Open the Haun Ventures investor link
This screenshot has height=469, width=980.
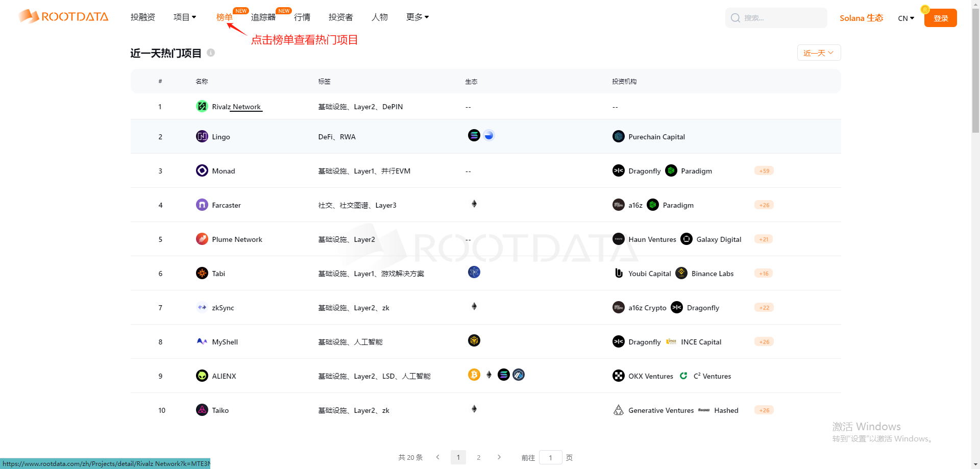[652, 239]
